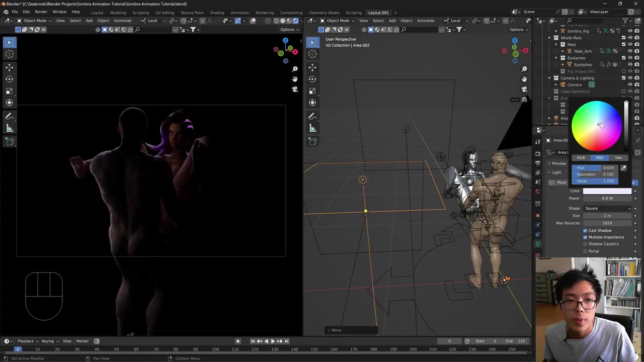
Task: Click the eyedropper in color picker
Action: [x=623, y=168]
